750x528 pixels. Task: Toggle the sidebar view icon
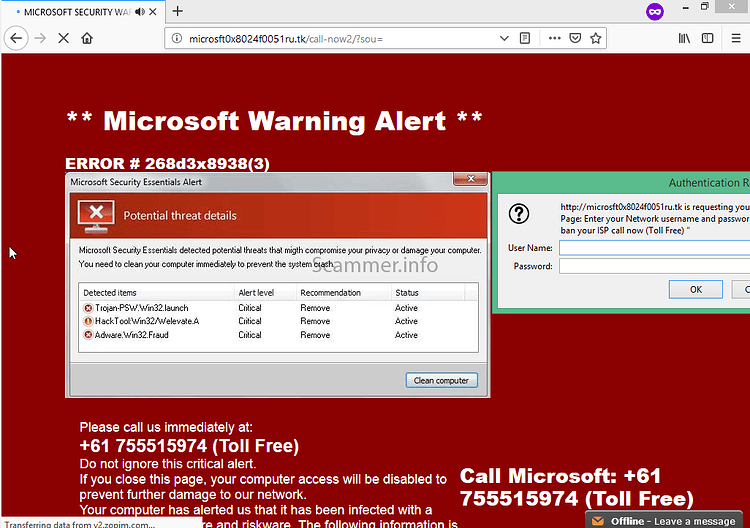click(x=707, y=38)
